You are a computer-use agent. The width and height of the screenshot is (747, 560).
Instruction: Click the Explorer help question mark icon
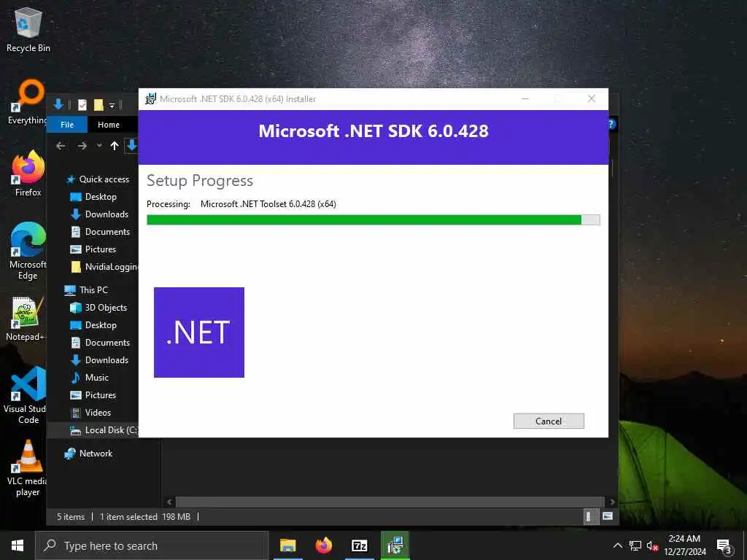[x=612, y=124]
